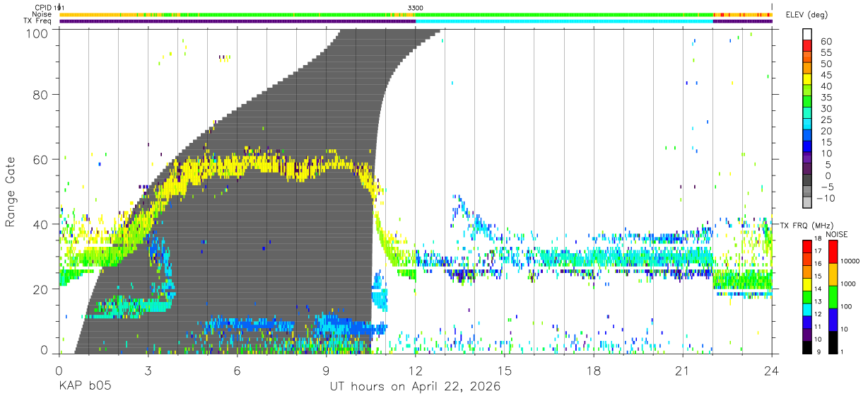This screenshot has height=401, width=868.
Task: Click the 1000 label on NOISE scale
Action: pos(849,284)
